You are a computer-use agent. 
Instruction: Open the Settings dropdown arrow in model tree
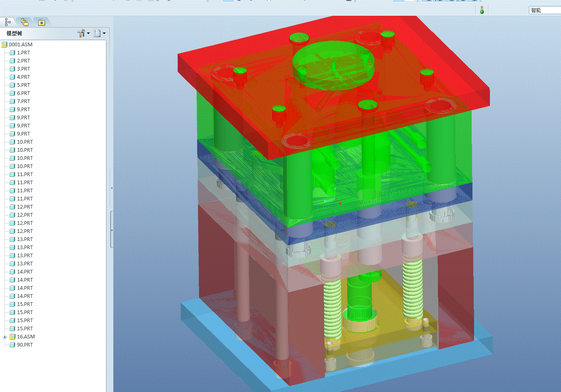(x=89, y=33)
